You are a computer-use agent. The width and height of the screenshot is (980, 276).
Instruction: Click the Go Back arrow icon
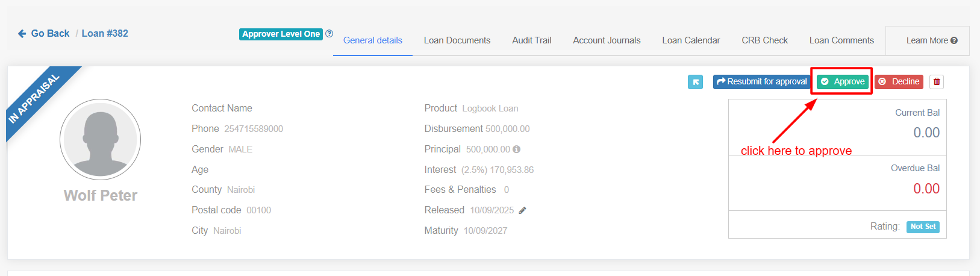point(22,34)
